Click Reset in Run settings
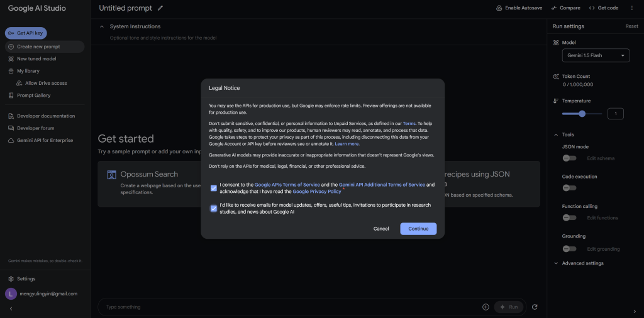This screenshot has height=318, width=644. 631,26
